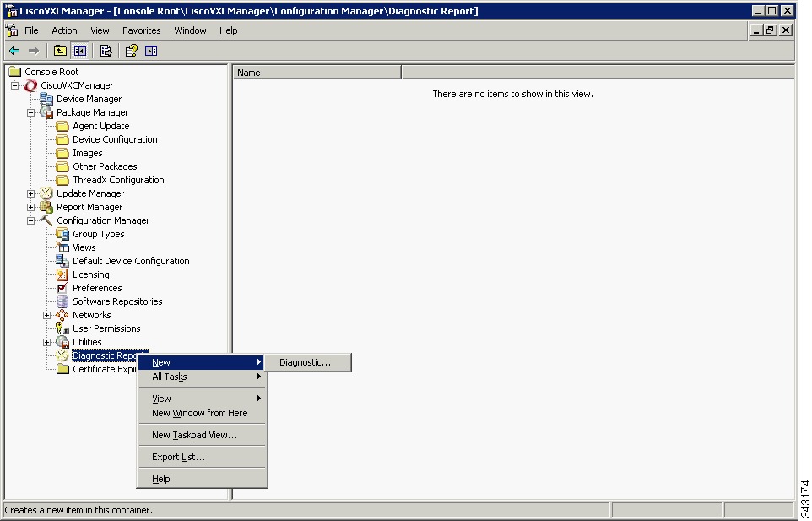
Task: Collapse the Configuration Manager node
Action: [x=31, y=220]
